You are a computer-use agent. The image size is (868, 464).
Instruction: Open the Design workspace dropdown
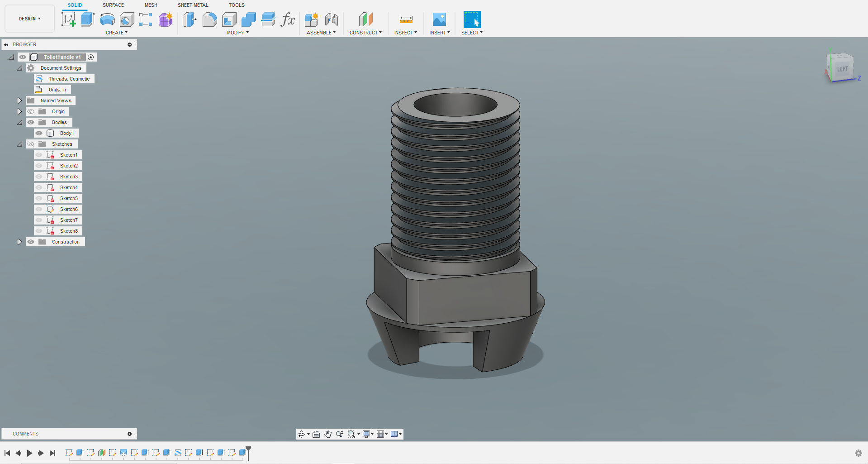point(29,19)
